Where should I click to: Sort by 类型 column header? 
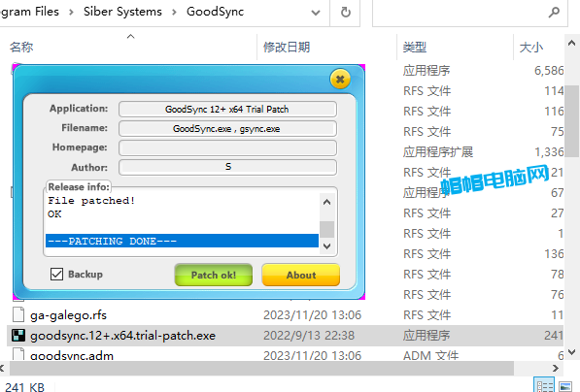tap(415, 48)
